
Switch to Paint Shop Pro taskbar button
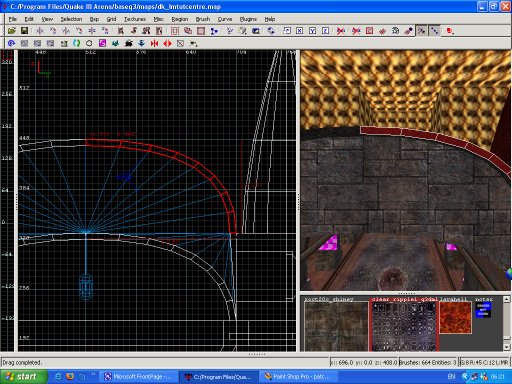coord(298,377)
